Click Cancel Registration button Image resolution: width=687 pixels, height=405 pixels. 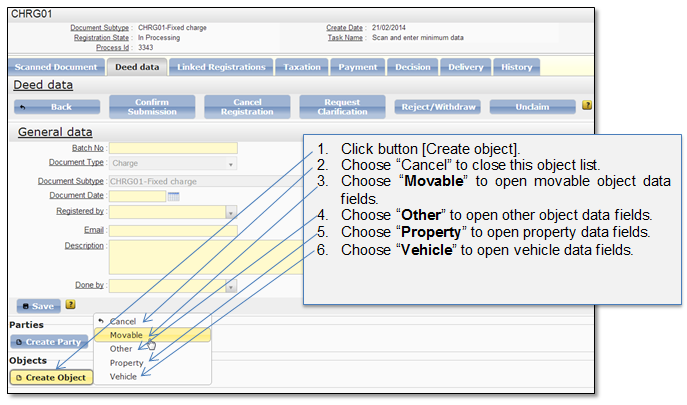pos(247,107)
